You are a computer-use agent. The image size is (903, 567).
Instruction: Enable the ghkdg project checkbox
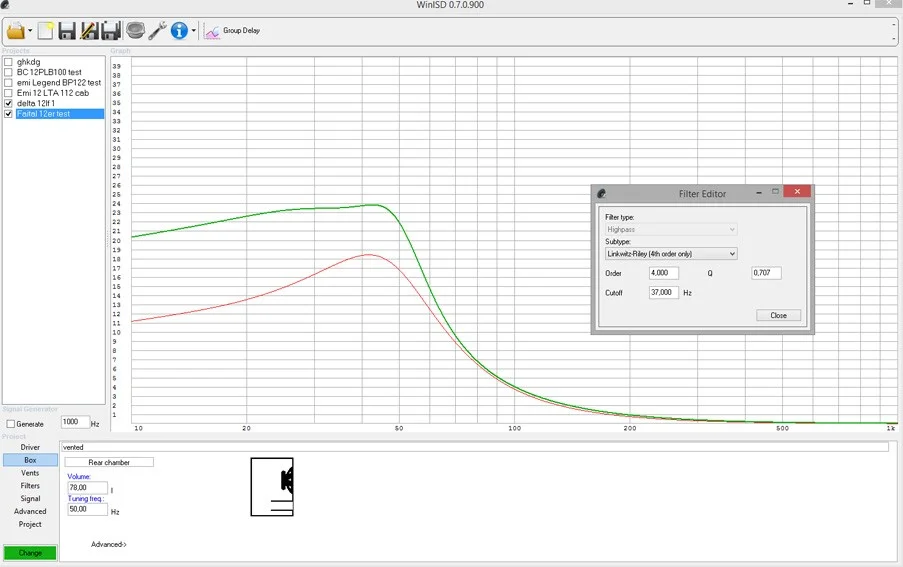[9, 62]
